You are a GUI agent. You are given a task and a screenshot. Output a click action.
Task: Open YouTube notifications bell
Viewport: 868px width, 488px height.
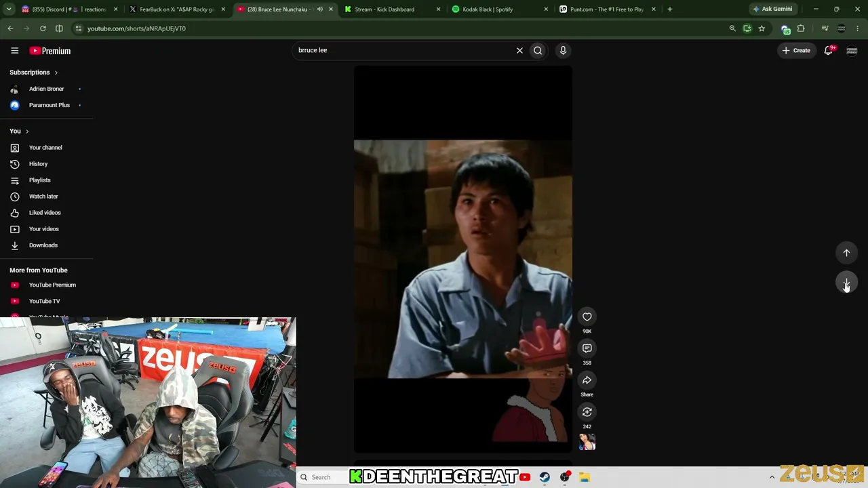click(x=829, y=50)
